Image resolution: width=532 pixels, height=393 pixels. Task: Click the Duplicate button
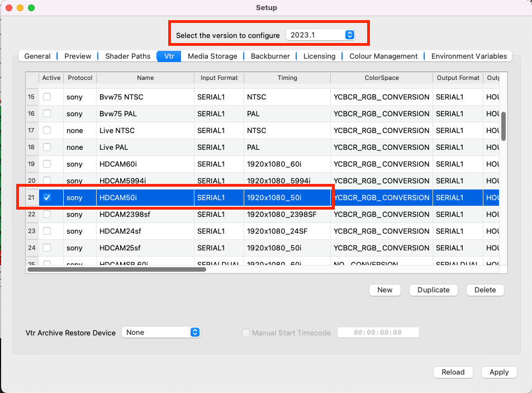433,290
